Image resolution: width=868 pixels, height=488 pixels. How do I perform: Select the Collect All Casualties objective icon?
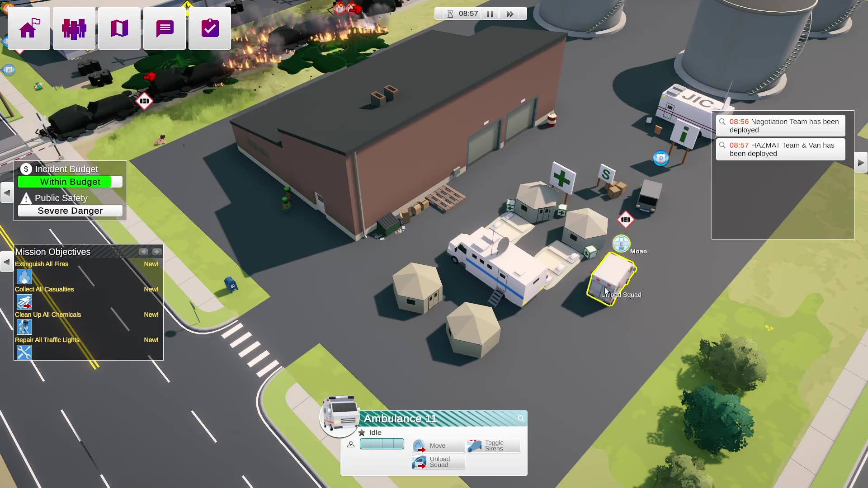(x=24, y=301)
